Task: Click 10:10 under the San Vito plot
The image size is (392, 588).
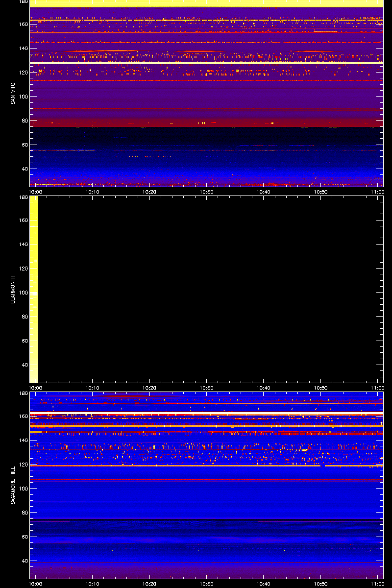Action: pyautogui.click(x=93, y=192)
